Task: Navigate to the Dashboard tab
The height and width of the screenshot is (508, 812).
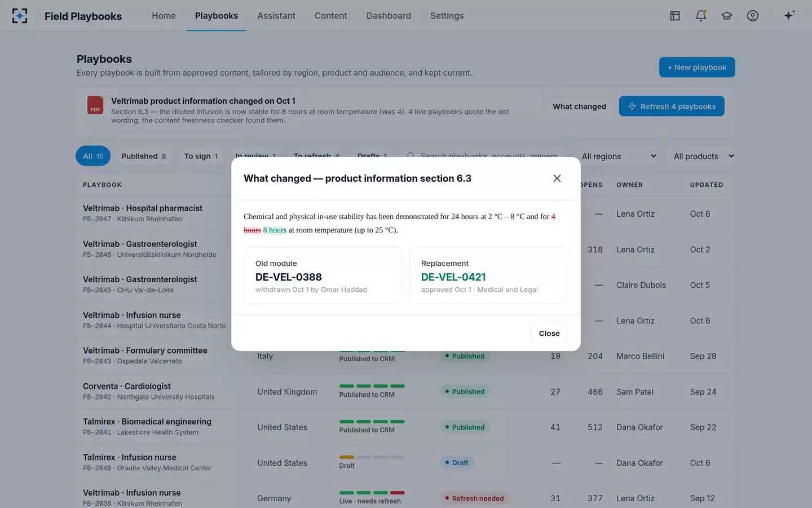Action: click(389, 16)
